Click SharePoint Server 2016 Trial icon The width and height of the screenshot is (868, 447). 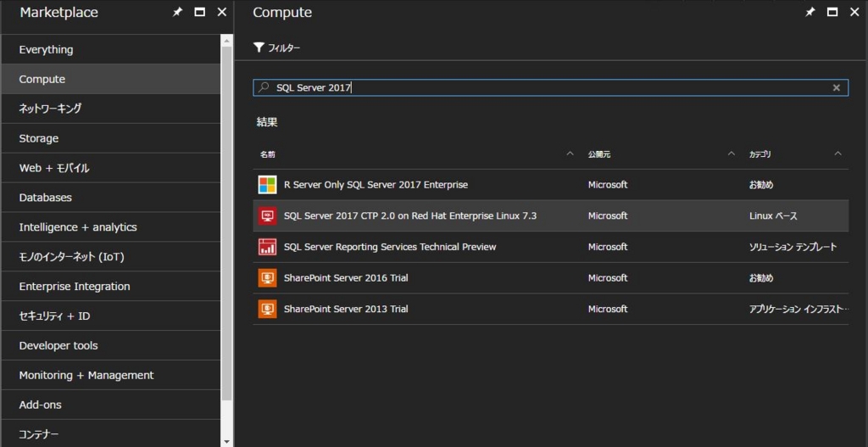point(267,277)
